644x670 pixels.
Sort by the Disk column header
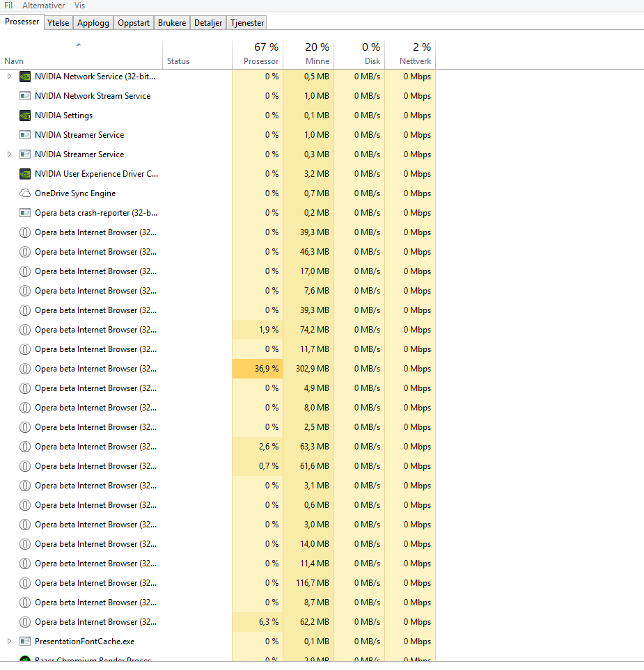tap(360, 55)
